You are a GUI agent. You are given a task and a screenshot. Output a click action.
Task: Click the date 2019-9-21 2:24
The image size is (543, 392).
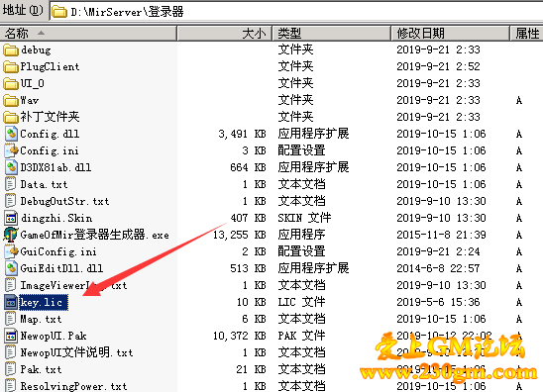click(438, 251)
